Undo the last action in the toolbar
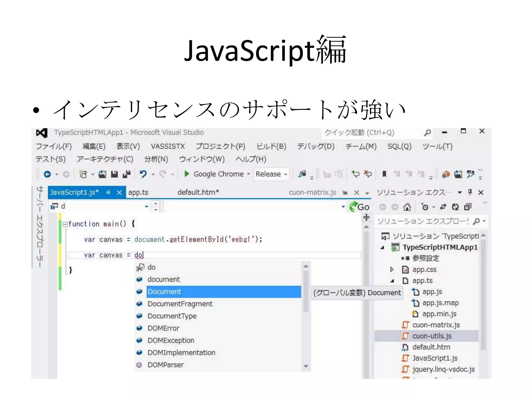 coord(143,174)
